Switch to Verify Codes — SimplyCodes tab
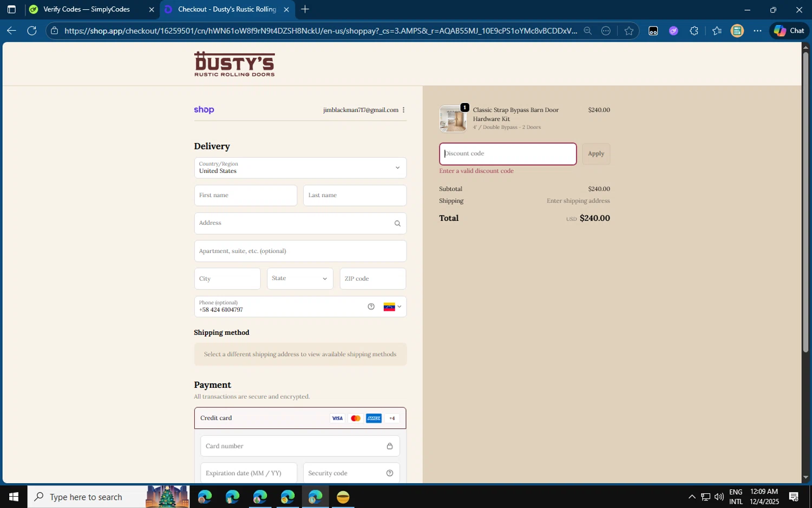This screenshot has width=812, height=508. (x=87, y=9)
